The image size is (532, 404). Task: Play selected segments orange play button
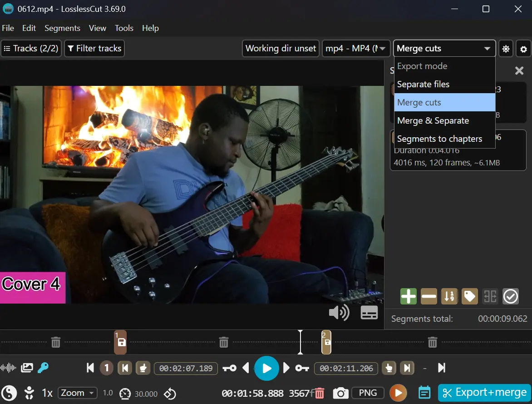click(399, 393)
